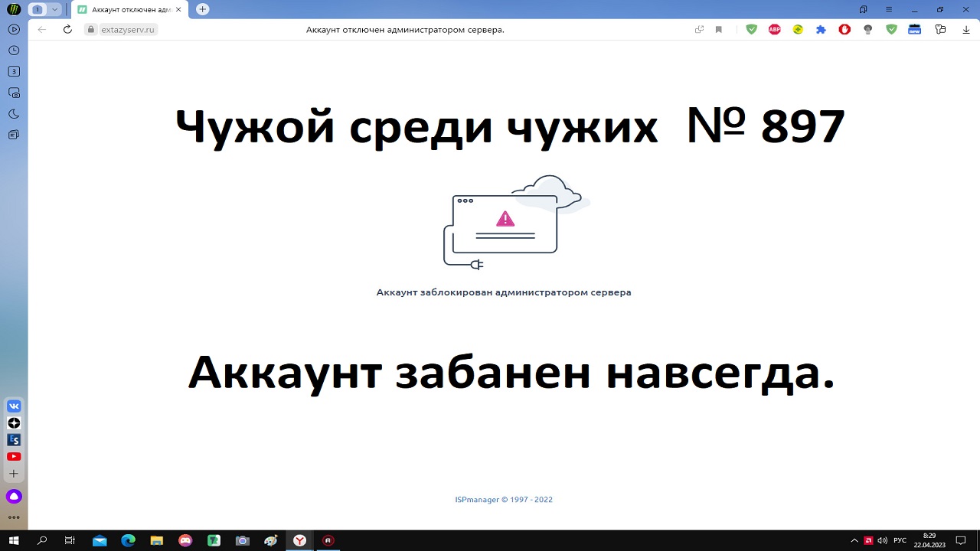The width and height of the screenshot is (980, 551).
Task: Open the sidebar history clock icon
Action: (x=14, y=51)
